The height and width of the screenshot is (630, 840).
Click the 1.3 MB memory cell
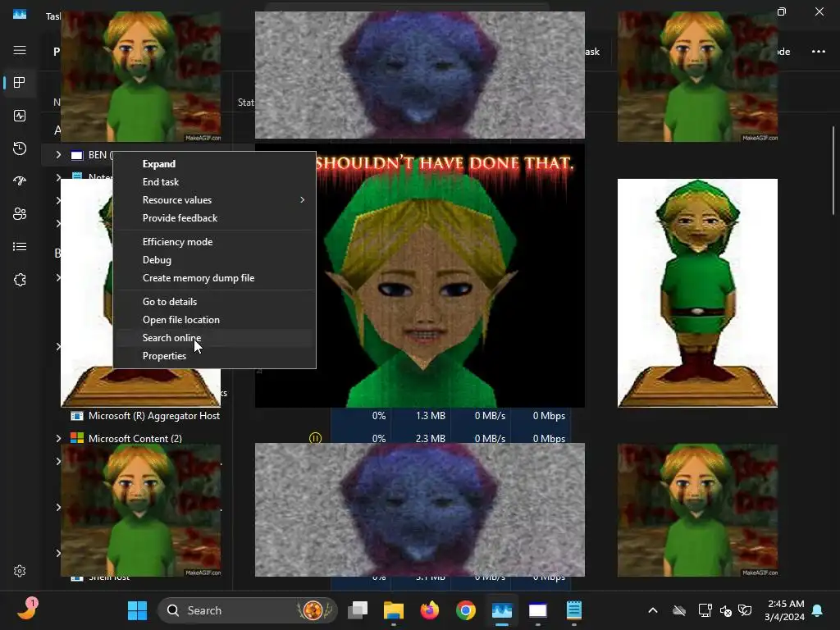pyautogui.click(x=430, y=416)
